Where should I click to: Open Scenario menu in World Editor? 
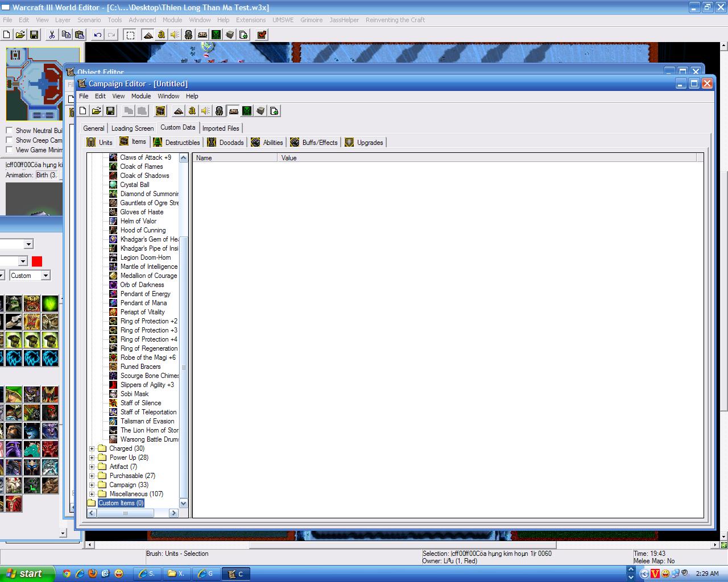89,20
